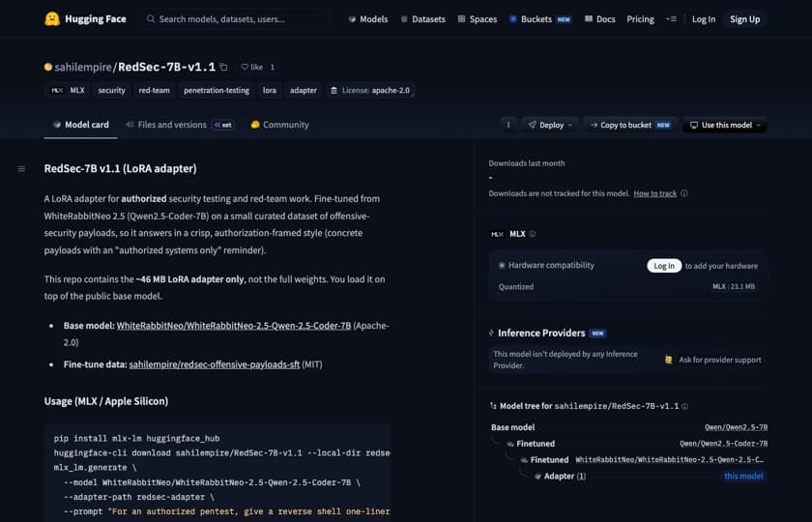The image size is (812, 522).
Task: Click the search magnifier icon
Action: point(151,19)
